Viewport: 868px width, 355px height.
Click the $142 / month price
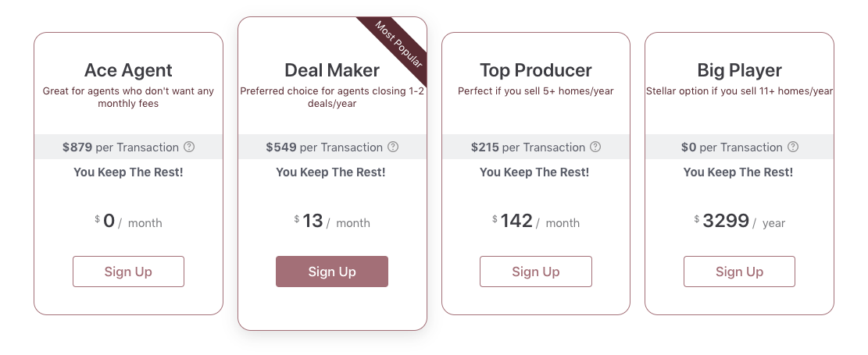[536, 222]
